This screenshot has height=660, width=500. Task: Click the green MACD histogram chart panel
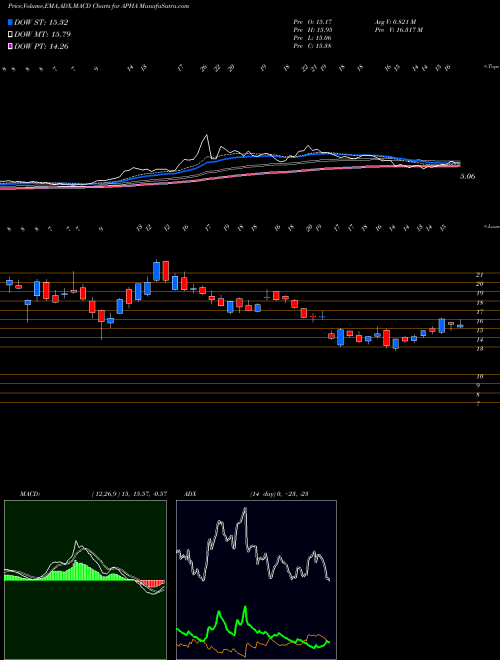click(85, 580)
